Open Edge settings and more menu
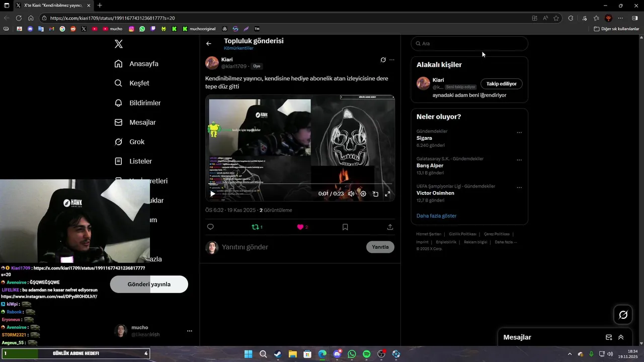 (620, 18)
